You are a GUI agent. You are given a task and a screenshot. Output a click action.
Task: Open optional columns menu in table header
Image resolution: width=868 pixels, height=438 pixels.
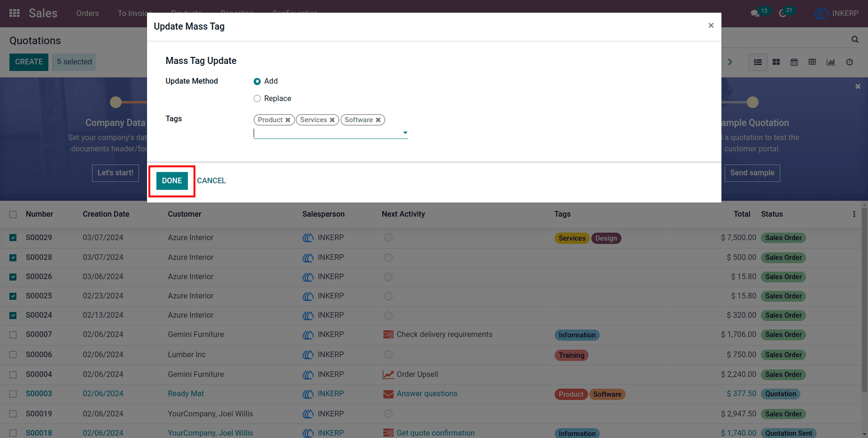(x=854, y=214)
